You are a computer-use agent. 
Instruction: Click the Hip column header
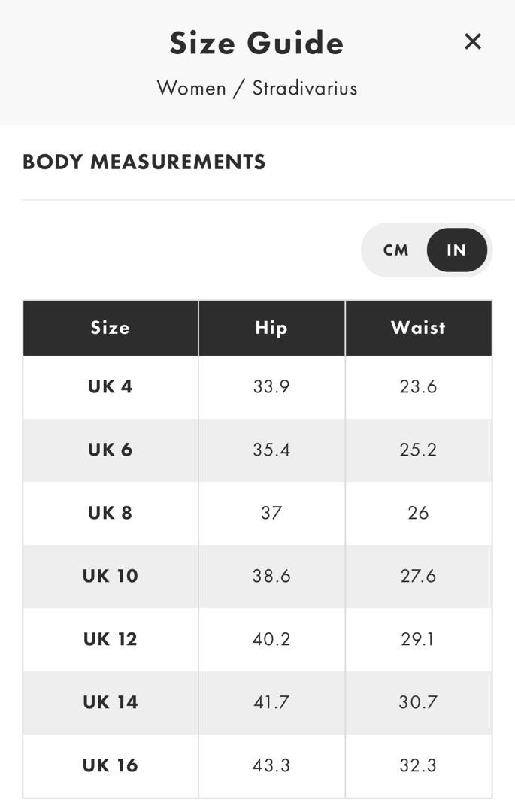coord(271,328)
